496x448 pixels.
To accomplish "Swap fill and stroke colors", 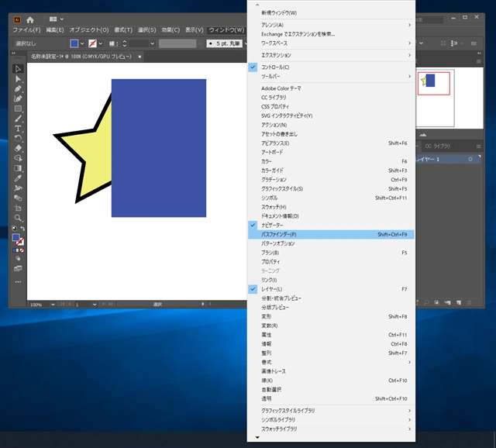I will pos(22,229).
